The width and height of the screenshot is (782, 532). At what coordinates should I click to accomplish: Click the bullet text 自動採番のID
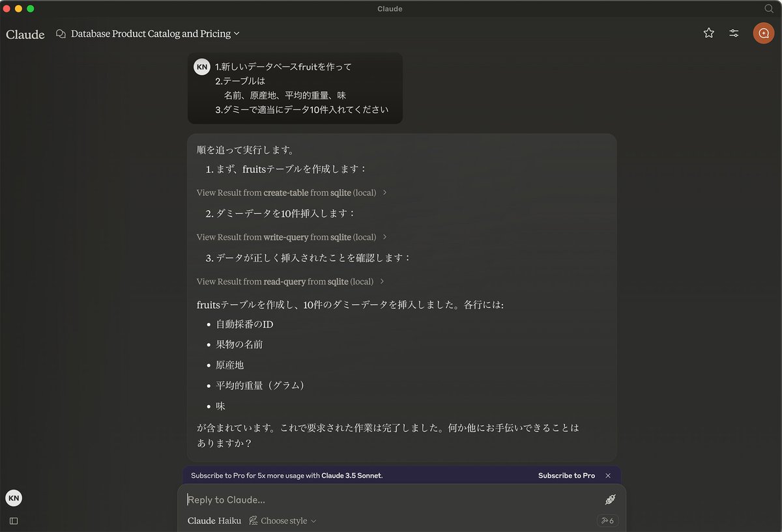pyautogui.click(x=244, y=324)
